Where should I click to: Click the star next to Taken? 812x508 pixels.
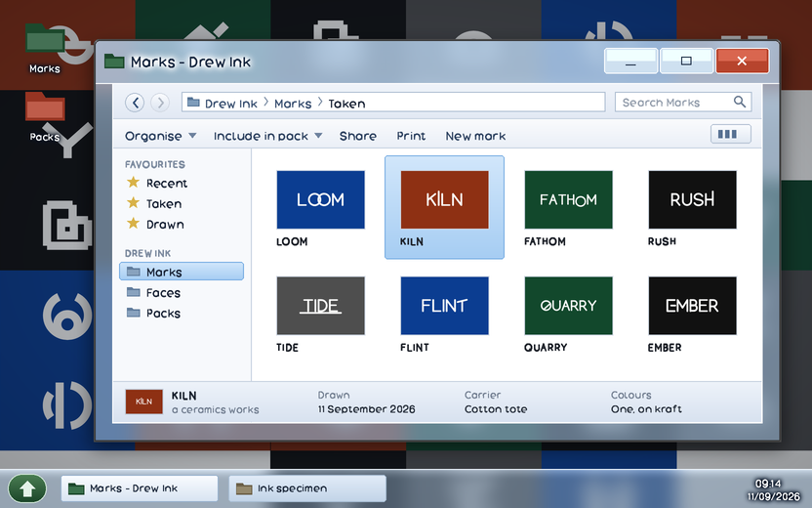pos(133,203)
